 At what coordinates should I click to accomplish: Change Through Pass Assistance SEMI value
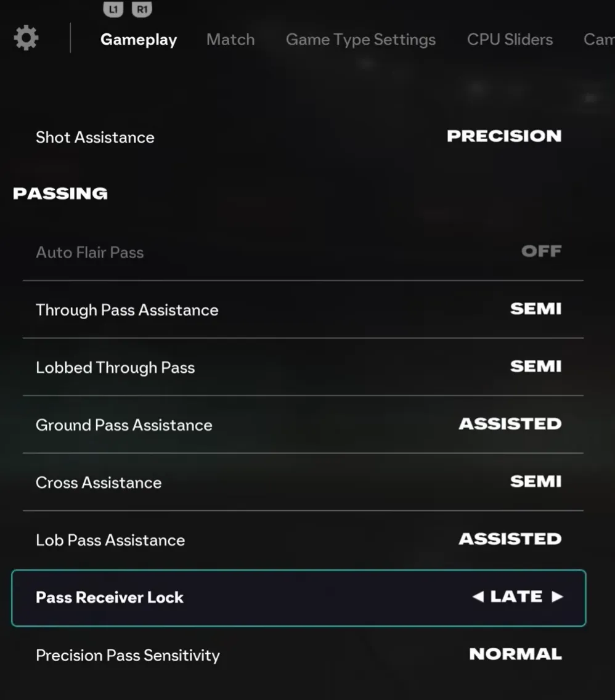click(536, 309)
